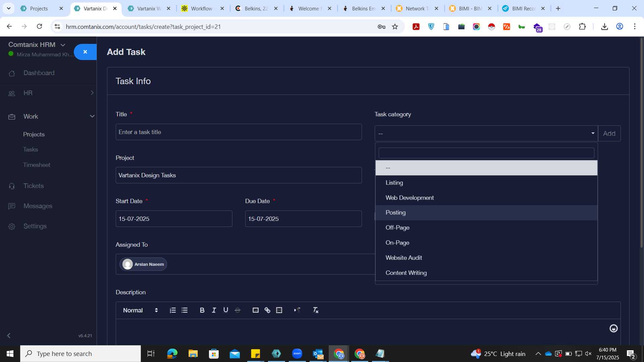Viewport: 644px width, 362px height.
Task: Click the Windows Start button
Action: 10,354
